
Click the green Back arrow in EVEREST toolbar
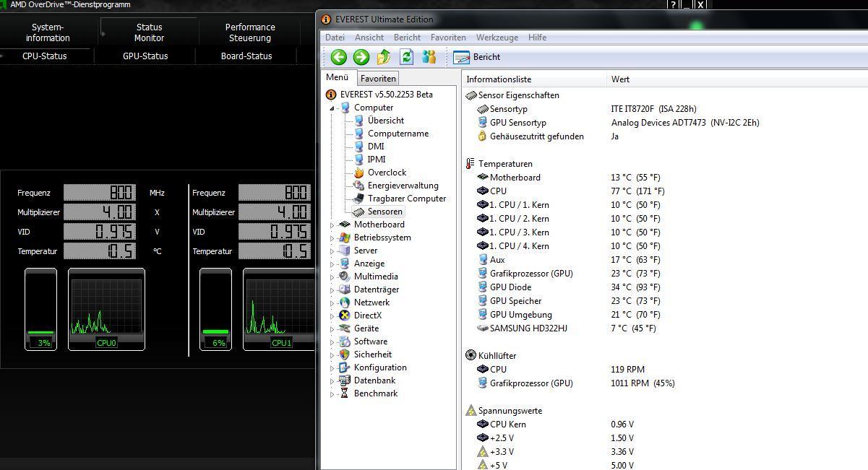point(339,57)
